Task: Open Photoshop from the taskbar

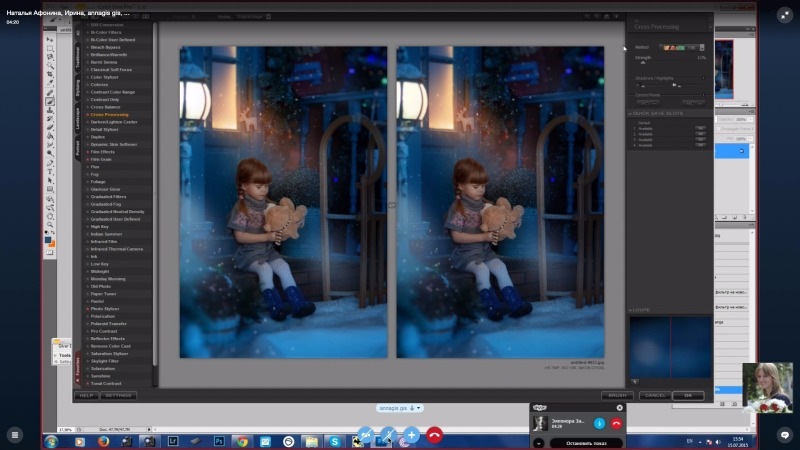Action: (x=219, y=441)
